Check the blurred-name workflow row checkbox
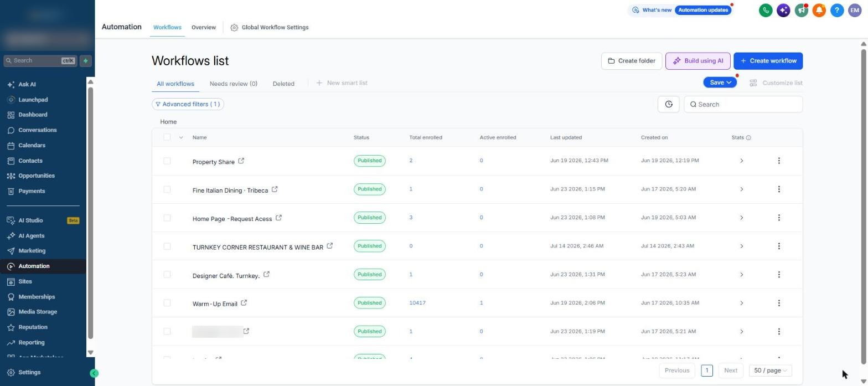Image resolution: width=868 pixels, height=386 pixels. click(x=167, y=331)
